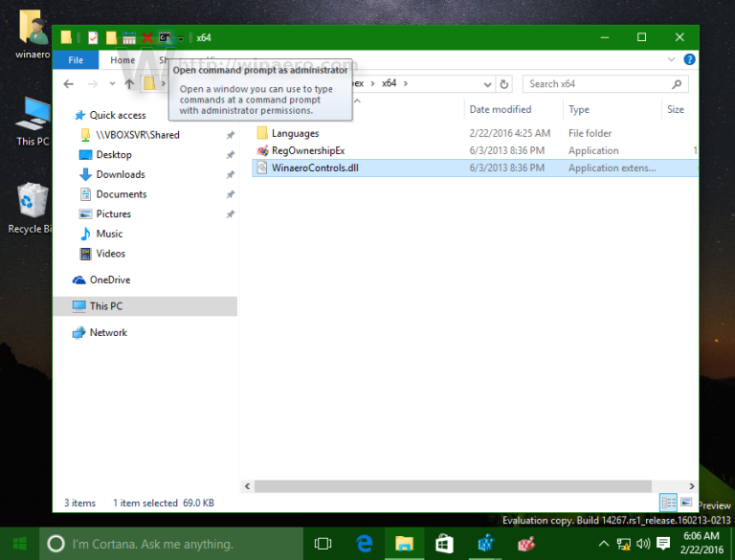Click the command prompt icon in title bar toolbar
Image resolution: width=735 pixels, height=560 pixels.
point(166,38)
